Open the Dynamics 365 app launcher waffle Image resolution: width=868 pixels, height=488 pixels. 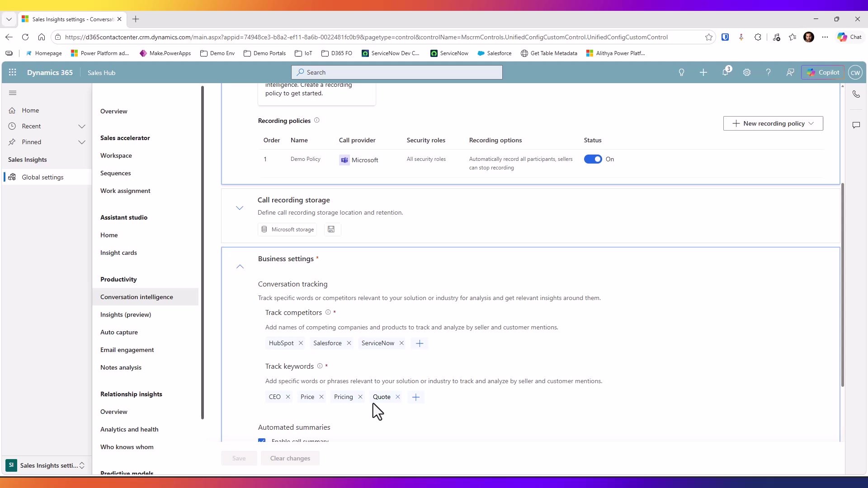click(x=13, y=72)
